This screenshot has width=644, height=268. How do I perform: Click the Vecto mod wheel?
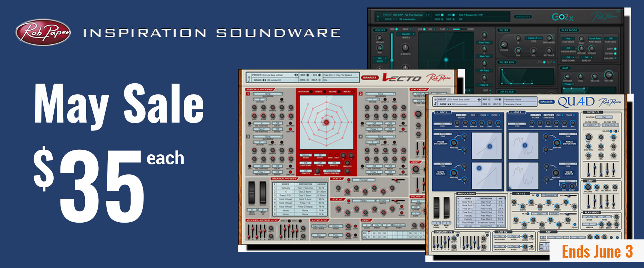263,192
